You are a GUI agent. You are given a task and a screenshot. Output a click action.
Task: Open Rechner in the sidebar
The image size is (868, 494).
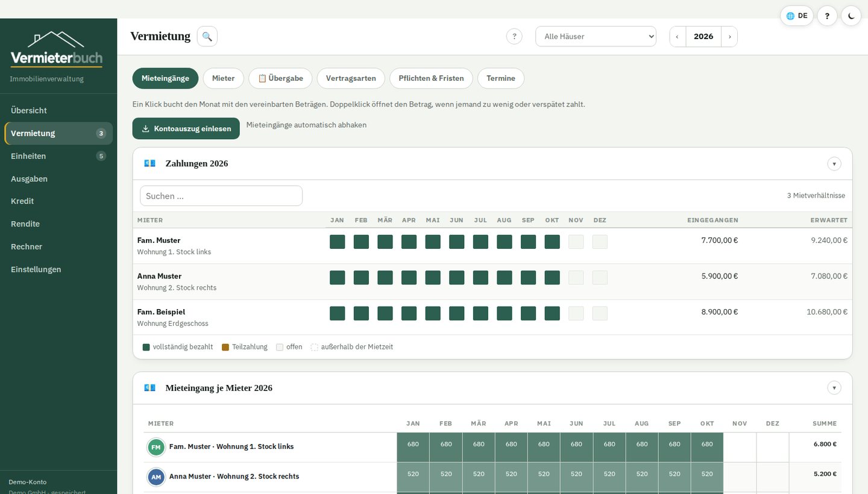coord(58,246)
